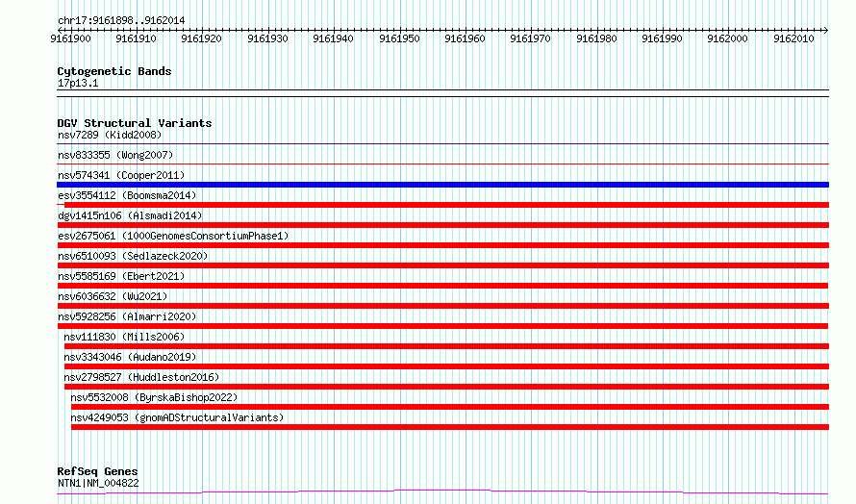Select the Cytogenetic Bands track title
The height and width of the screenshot is (504, 856).
(x=114, y=71)
